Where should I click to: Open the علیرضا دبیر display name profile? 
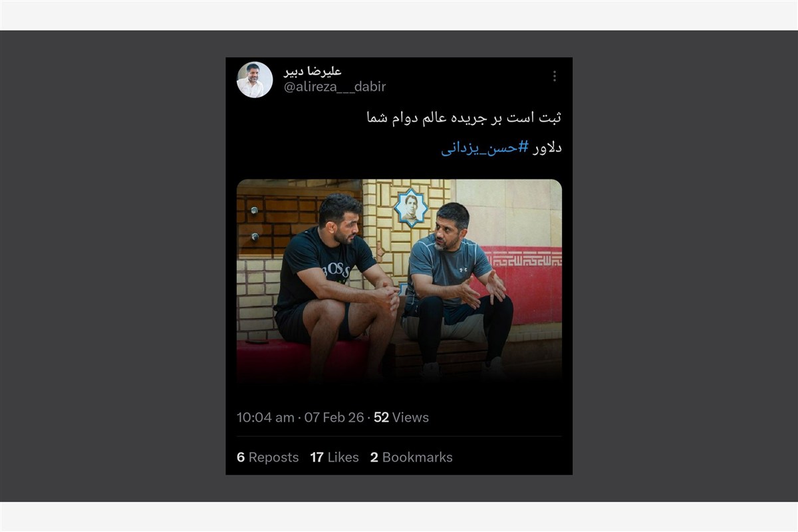pyautogui.click(x=313, y=71)
